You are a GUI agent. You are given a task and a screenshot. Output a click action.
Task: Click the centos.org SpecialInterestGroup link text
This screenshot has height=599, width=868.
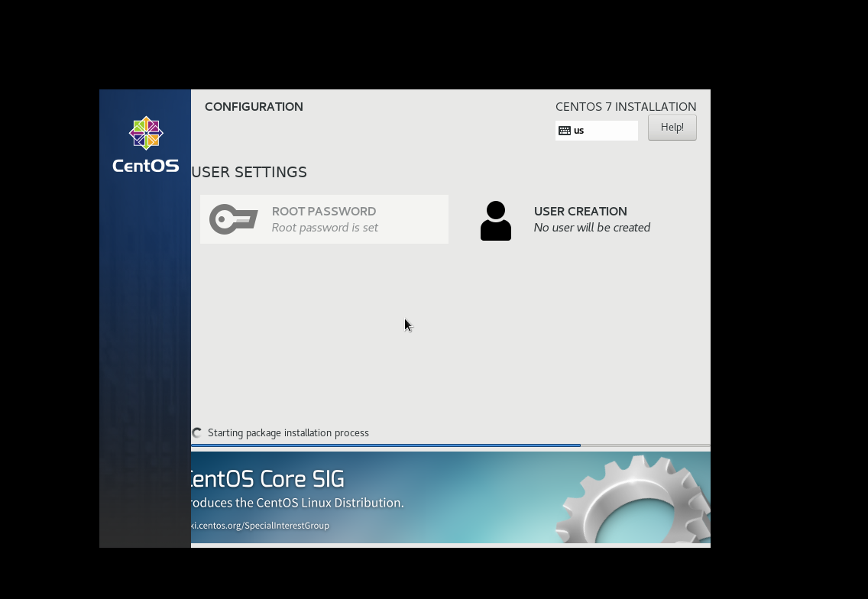pyautogui.click(x=261, y=526)
